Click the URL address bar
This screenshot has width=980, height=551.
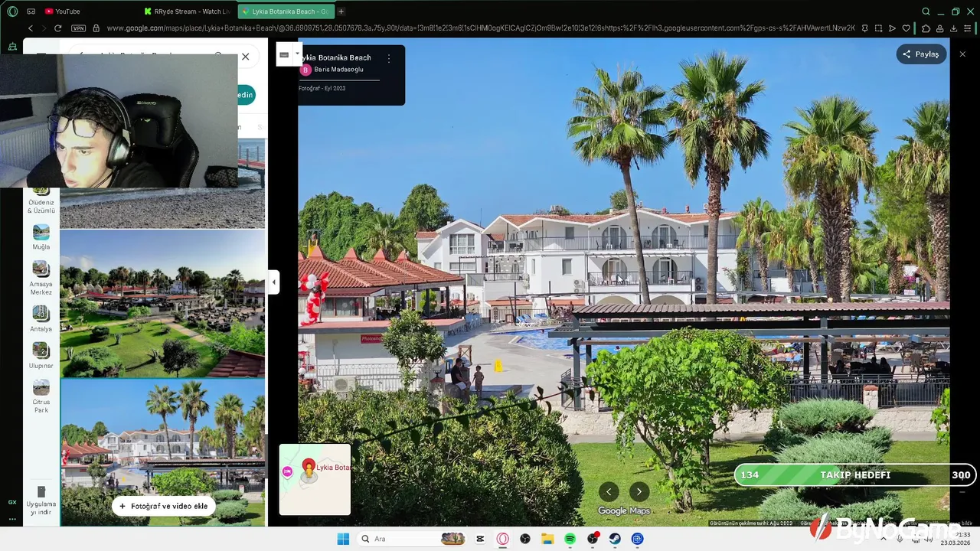480,28
